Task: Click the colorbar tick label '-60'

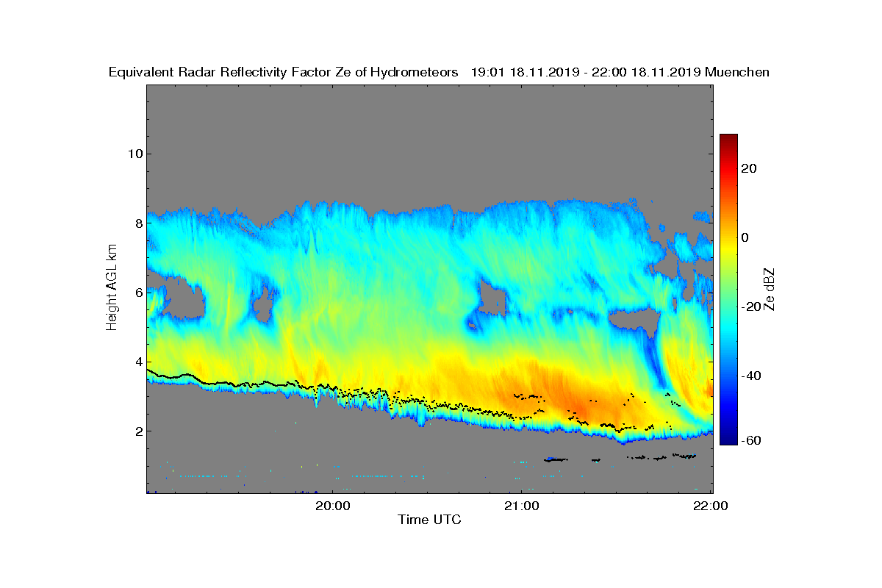Action: [x=750, y=440]
